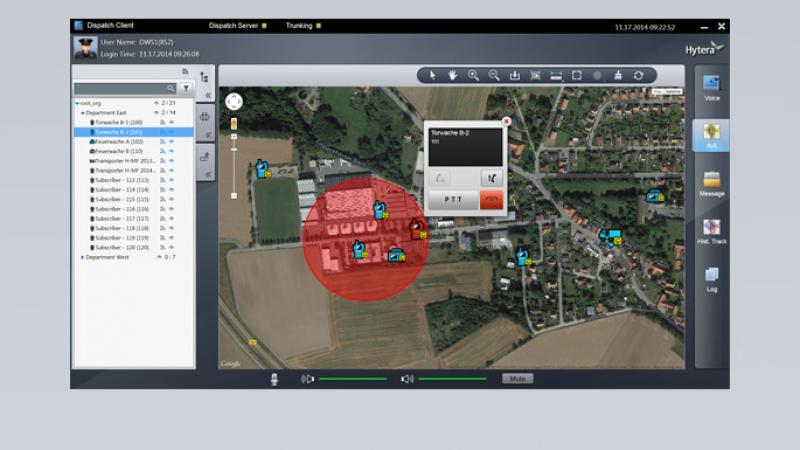
Task: Select the pointer tool in map toolbar
Action: pos(433,76)
